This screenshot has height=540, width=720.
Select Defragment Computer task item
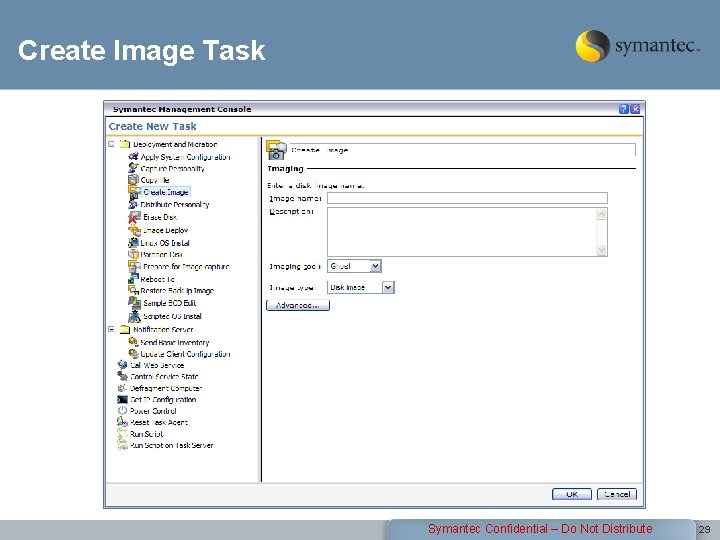(x=166, y=388)
